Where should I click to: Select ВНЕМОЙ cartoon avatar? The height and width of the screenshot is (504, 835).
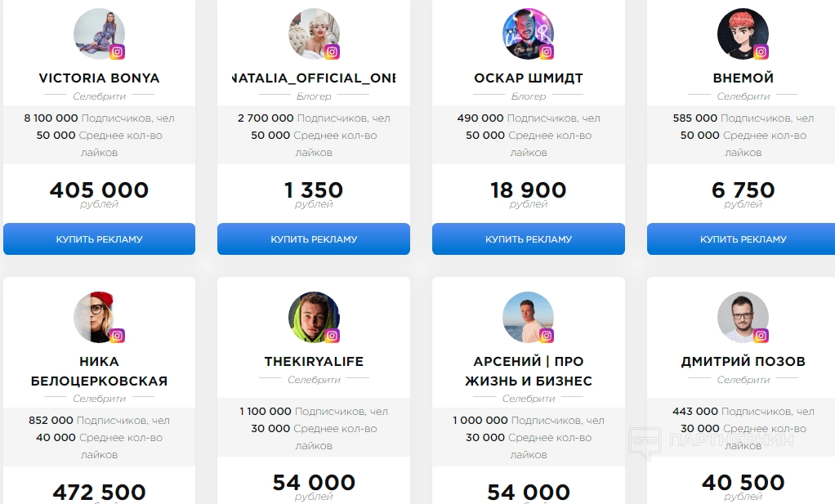(742, 33)
